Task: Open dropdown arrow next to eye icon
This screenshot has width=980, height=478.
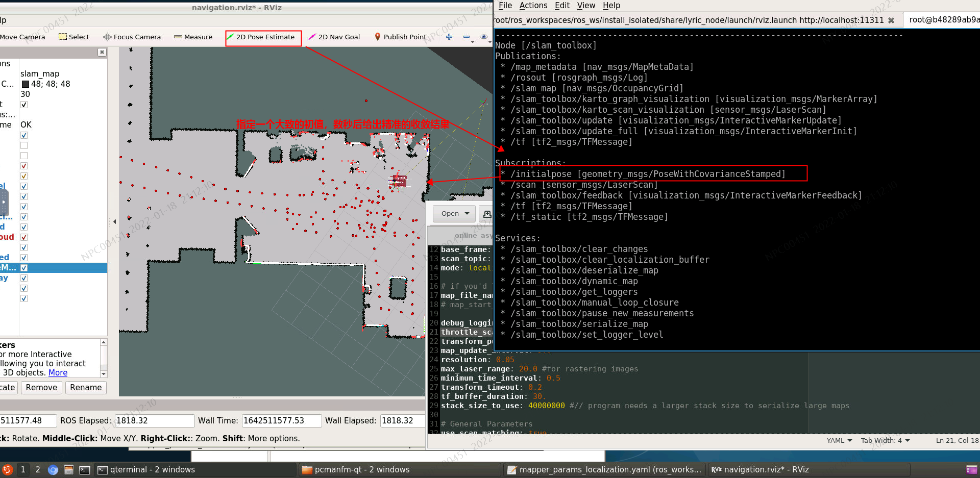Action: (x=490, y=42)
